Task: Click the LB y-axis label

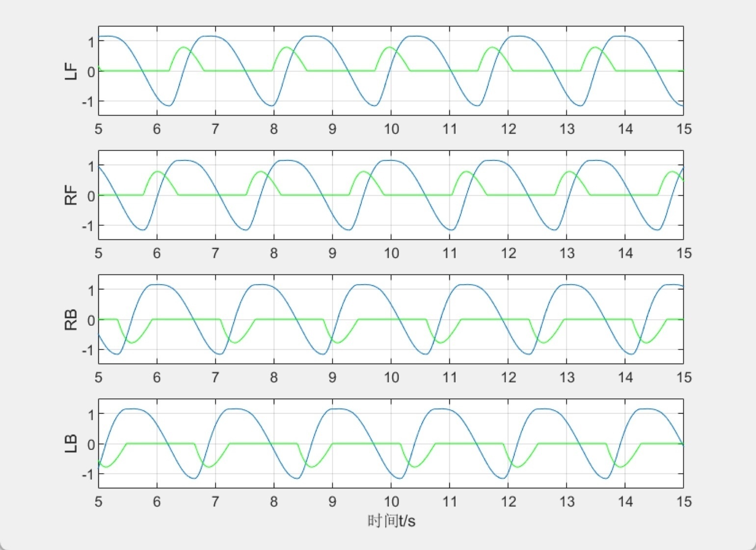Action: point(71,444)
